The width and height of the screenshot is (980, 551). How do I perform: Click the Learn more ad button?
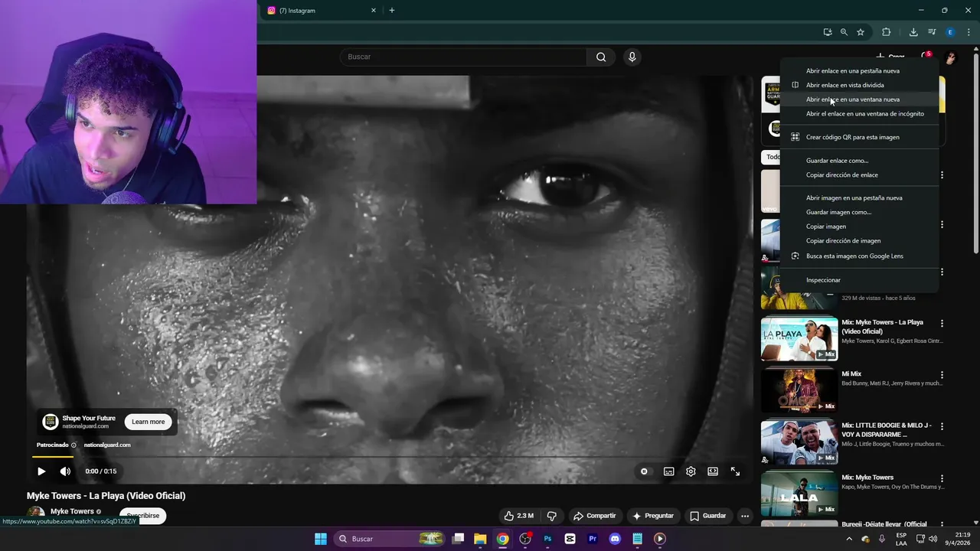(148, 422)
